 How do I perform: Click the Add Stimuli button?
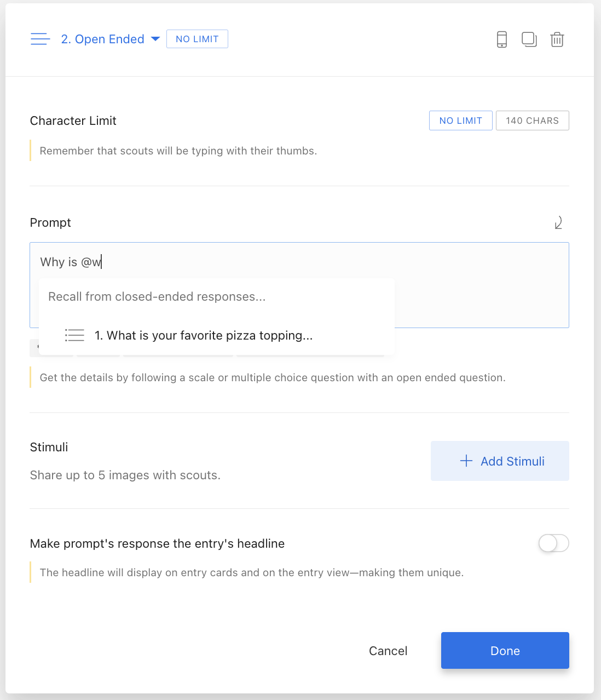pyautogui.click(x=500, y=461)
